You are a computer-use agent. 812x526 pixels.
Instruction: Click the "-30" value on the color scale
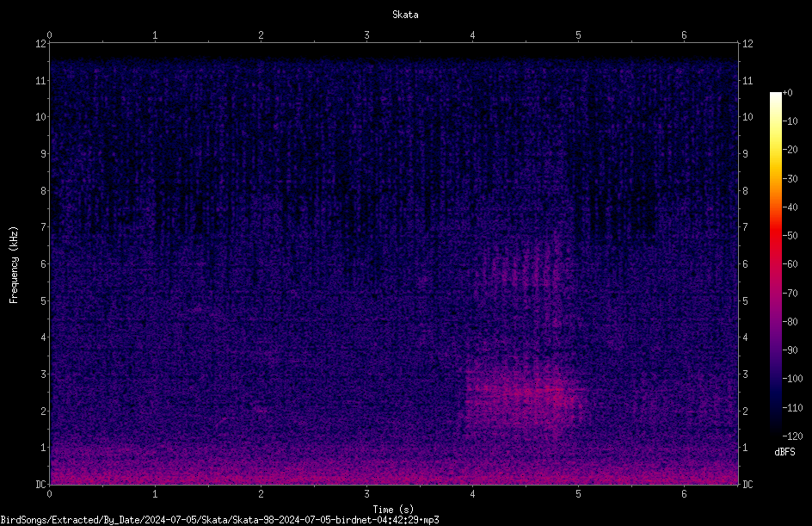(790, 179)
